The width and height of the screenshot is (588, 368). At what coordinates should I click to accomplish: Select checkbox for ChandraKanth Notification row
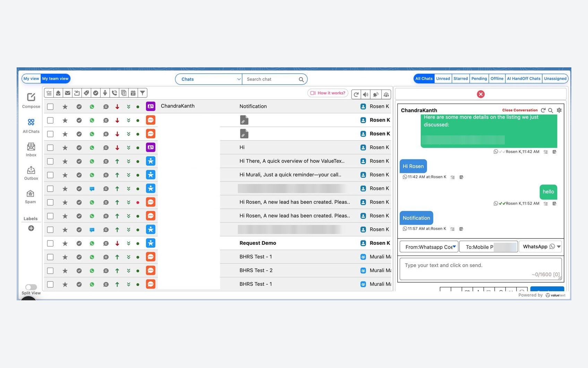pos(50,107)
